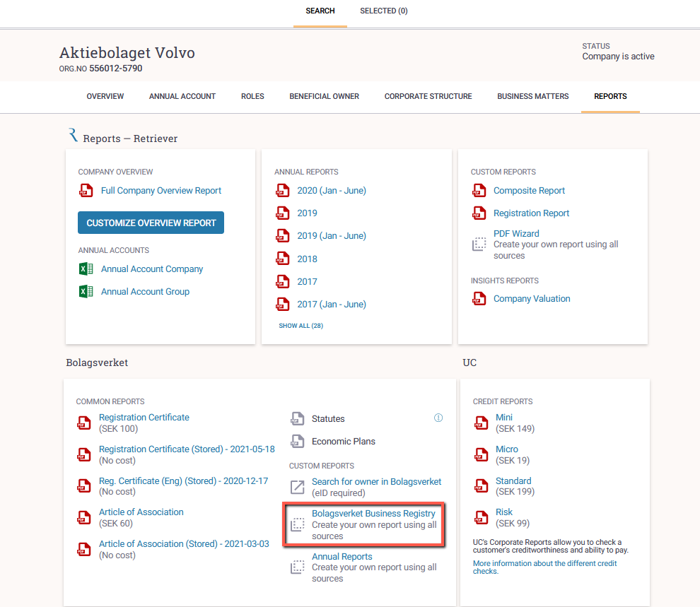Open Registration Certificate (Stored) 2021-05-18
Image resolution: width=700 pixels, height=607 pixels.
tap(187, 449)
